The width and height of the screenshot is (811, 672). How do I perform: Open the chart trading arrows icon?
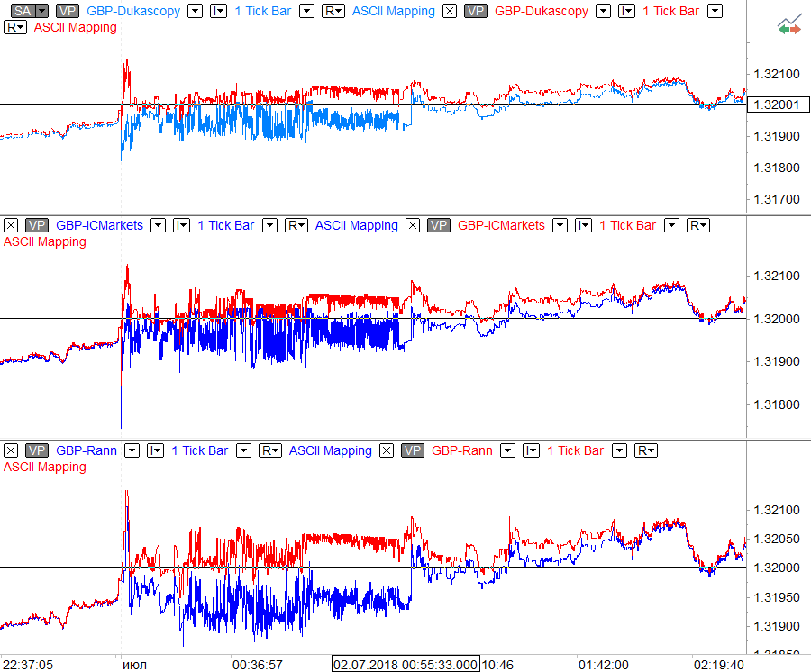click(789, 25)
